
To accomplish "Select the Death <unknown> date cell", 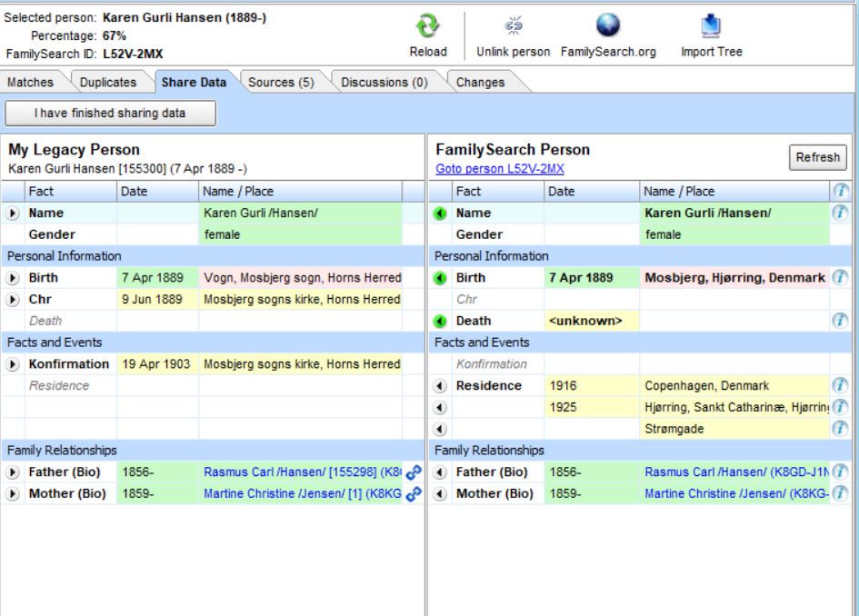I will 592,321.
